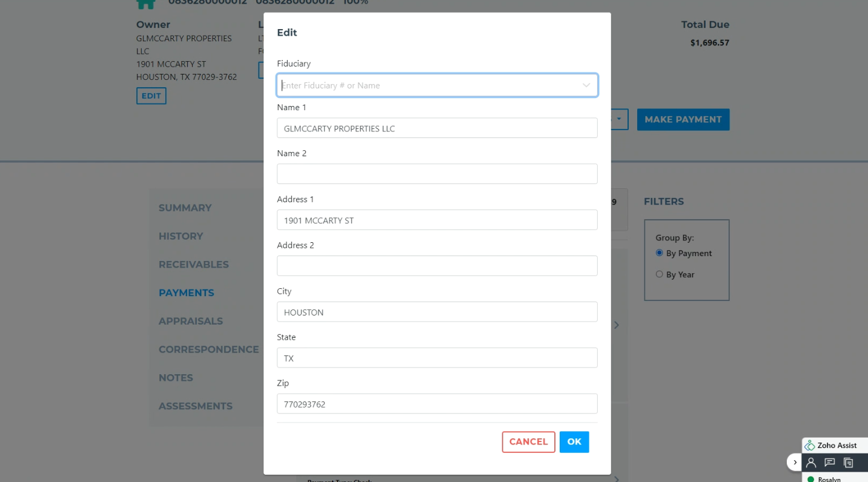Select the By Year radio button
The height and width of the screenshot is (482, 868).
click(660, 274)
